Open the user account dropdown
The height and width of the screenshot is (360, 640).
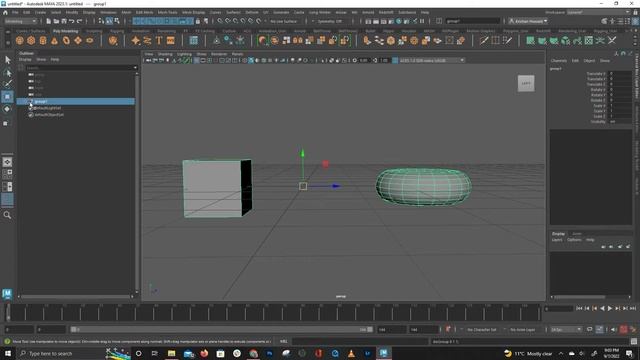(528, 21)
